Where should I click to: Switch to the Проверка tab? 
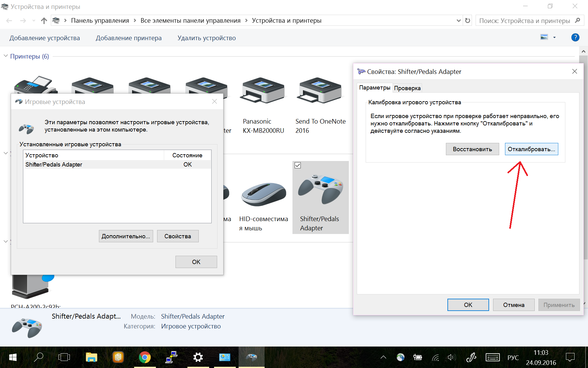[x=407, y=88]
